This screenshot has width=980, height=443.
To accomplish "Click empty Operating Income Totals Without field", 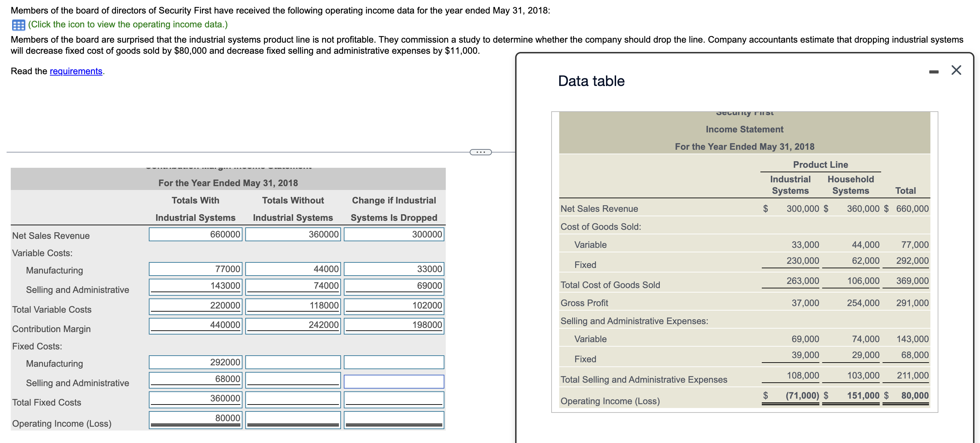I will [293, 420].
